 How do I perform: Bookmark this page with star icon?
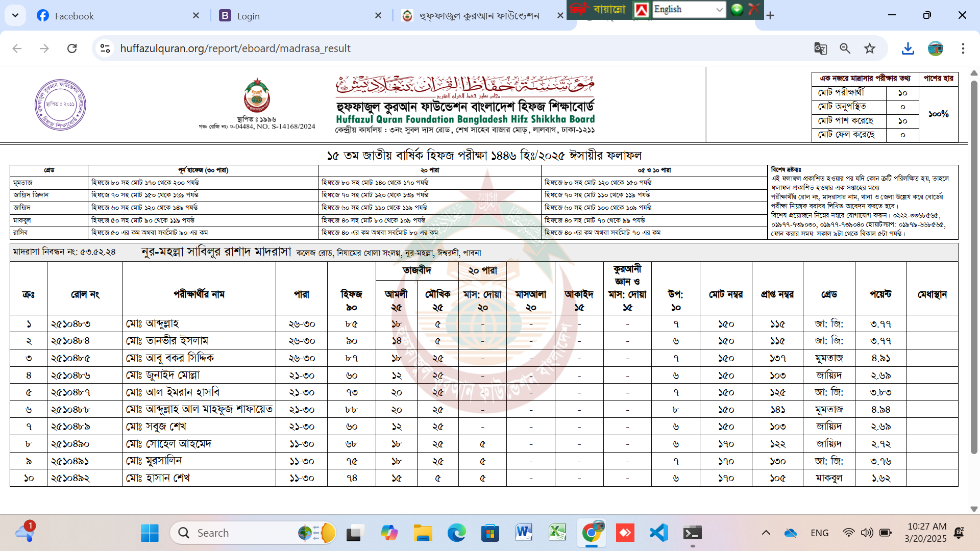click(870, 48)
